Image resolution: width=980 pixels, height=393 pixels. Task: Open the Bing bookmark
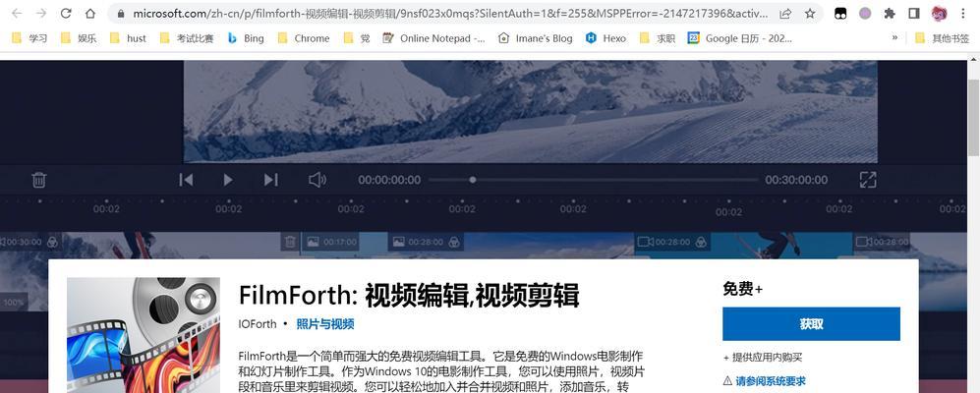tap(246, 38)
